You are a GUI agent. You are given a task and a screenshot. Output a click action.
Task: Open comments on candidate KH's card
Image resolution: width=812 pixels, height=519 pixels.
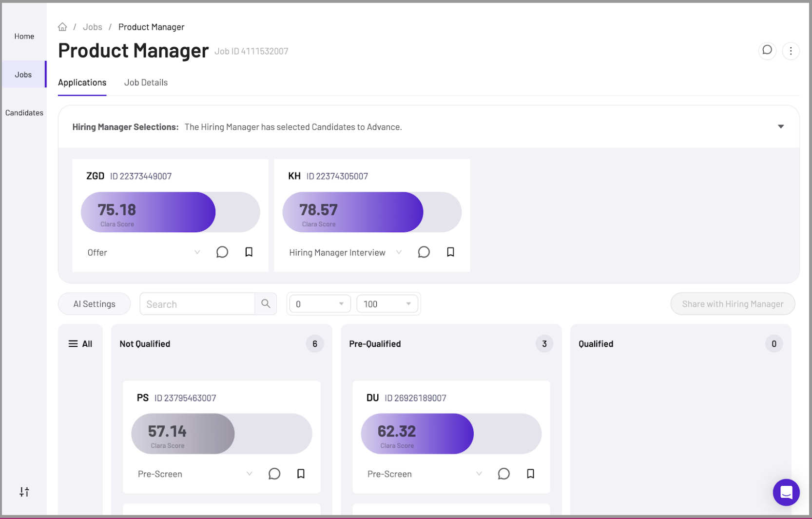424,252
